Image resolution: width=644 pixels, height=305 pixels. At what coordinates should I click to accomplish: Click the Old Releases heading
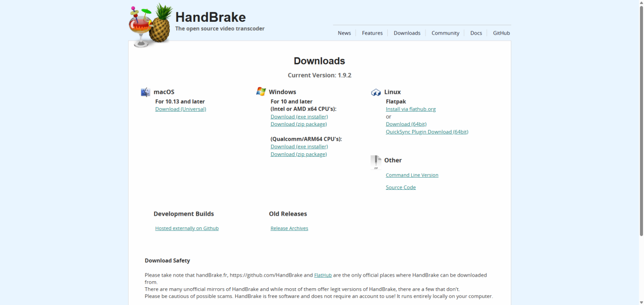pos(288,214)
